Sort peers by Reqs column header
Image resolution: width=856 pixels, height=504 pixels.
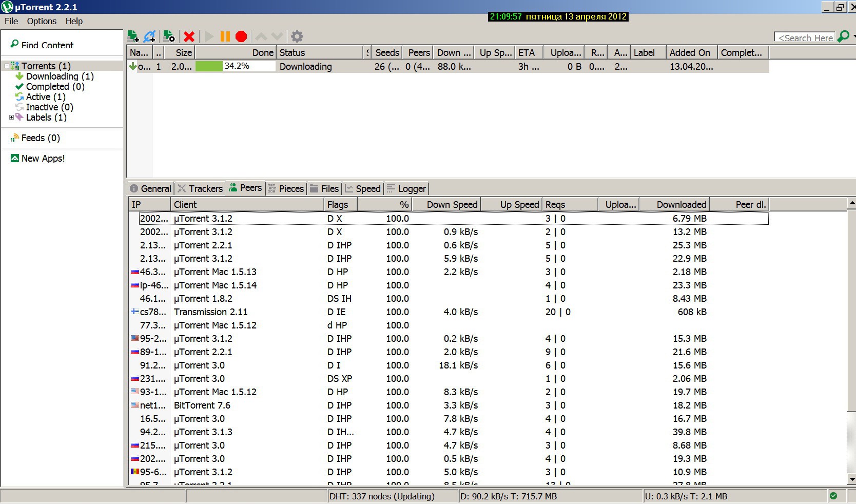pos(570,204)
